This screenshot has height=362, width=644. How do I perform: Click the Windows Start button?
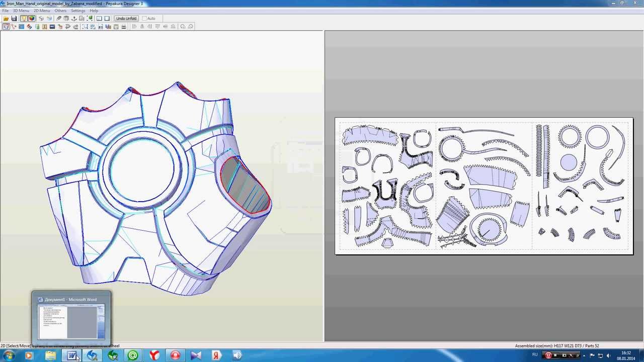pyautogui.click(x=9, y=355)
